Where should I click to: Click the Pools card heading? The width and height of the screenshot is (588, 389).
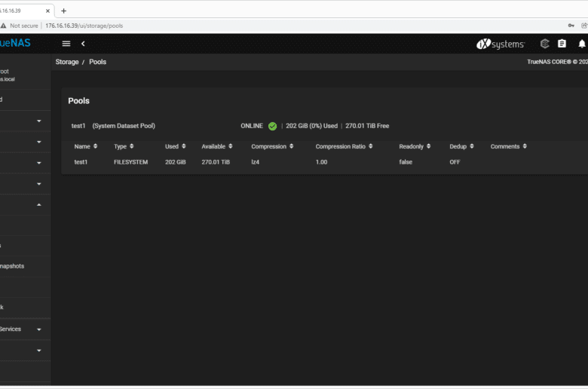pyautogui.click(x=78, y=101)
